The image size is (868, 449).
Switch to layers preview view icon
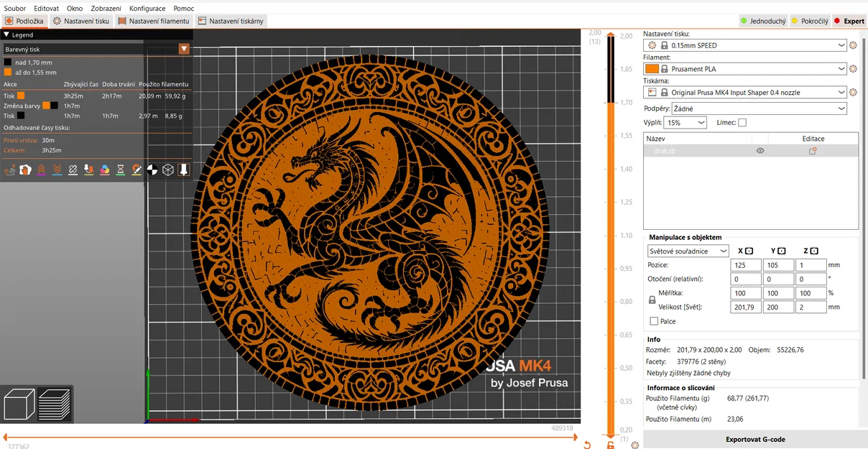tap(55, 404)
